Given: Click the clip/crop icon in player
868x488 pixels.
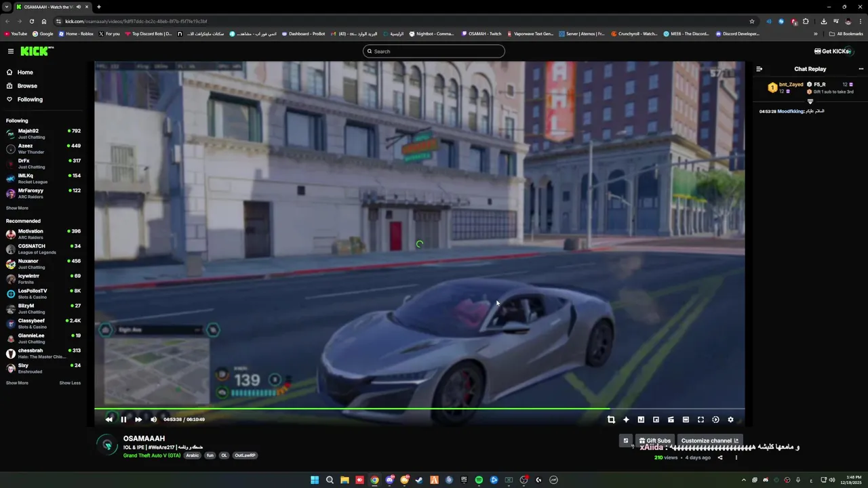Looking at the screenshot, I should (x=611, y=420).
